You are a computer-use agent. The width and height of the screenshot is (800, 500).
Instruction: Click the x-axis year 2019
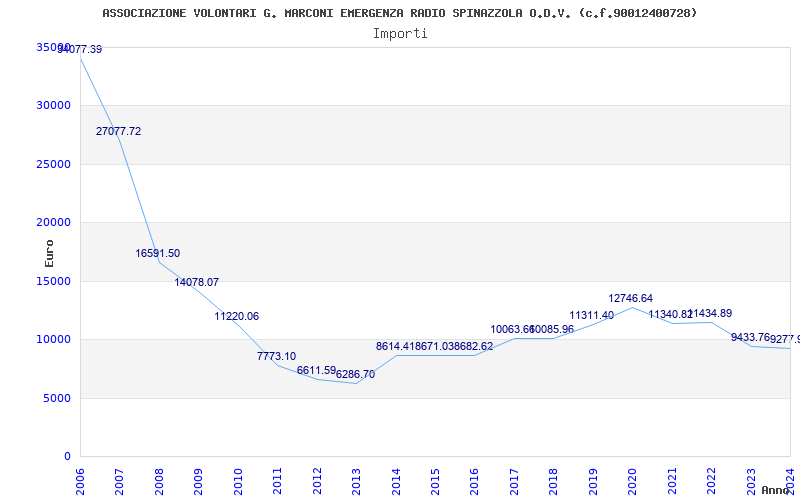pyautogui.click(x=593, y=481)
